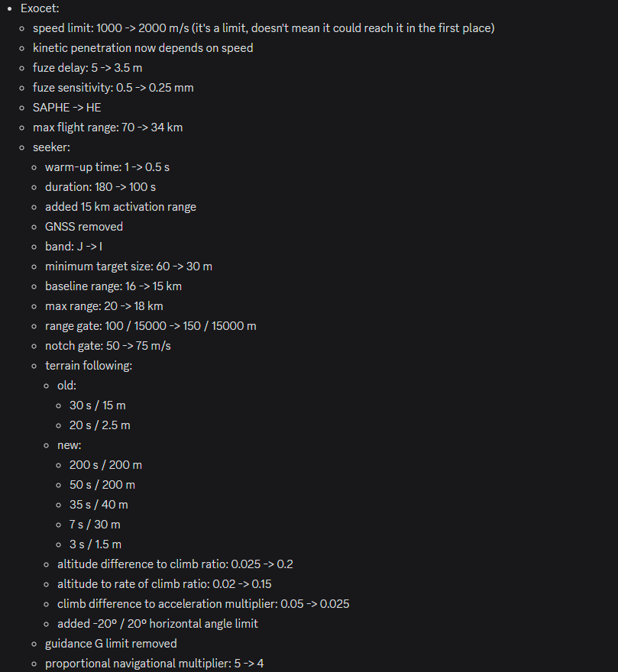Click the 'old:' terrain following label
This screenshot has width=618, height=672.
tap(67, 386)
